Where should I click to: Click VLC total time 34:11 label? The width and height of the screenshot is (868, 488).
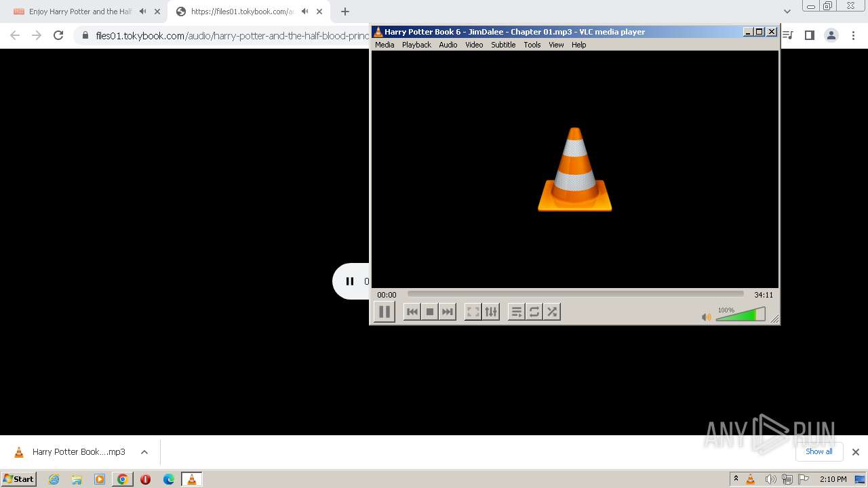(x=764, y=295)
